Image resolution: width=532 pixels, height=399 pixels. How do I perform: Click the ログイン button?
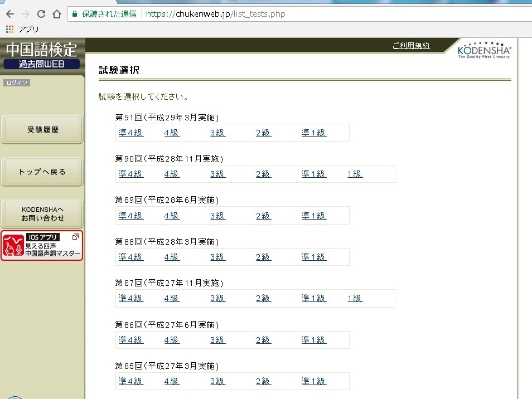pyautogui.click(x=17, y=83)
